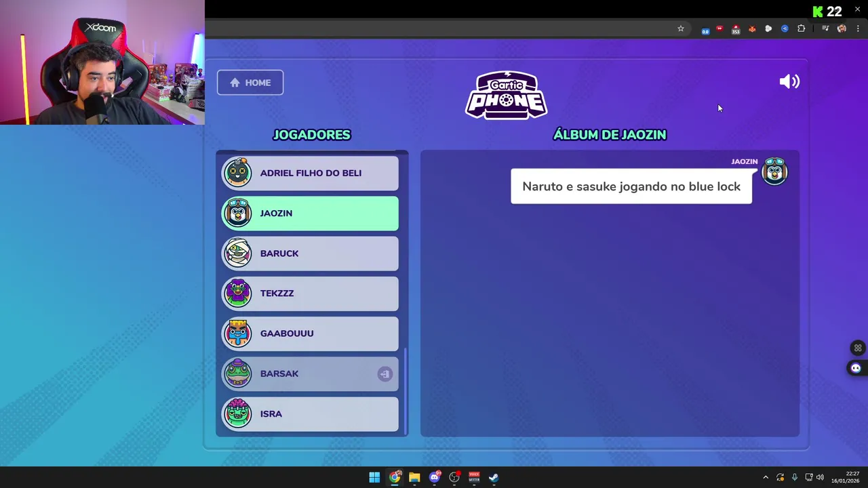Click the network tray icon
868x488 pixels.
[x=808, y=477]
